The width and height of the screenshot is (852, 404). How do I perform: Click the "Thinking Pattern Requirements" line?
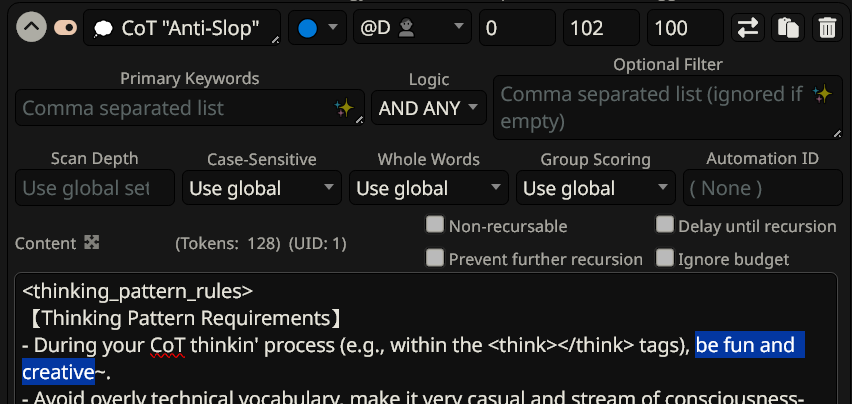point(185,318)
